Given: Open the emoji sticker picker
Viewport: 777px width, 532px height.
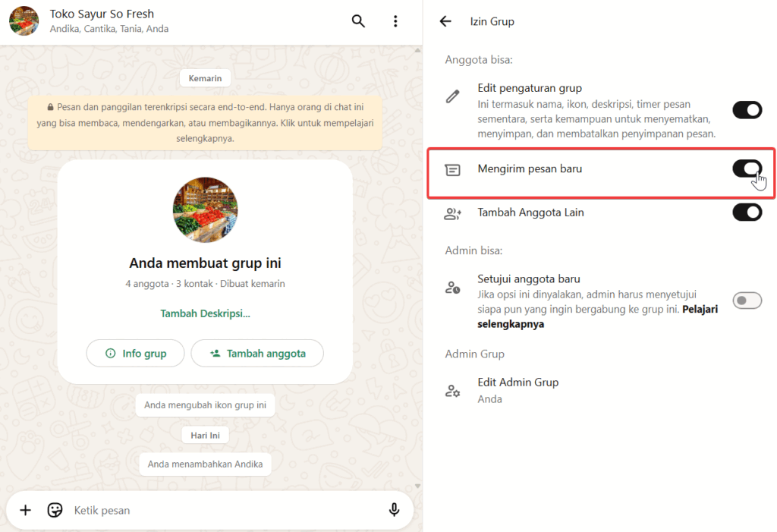Looking at the screenshot, I should pos(55,510).
